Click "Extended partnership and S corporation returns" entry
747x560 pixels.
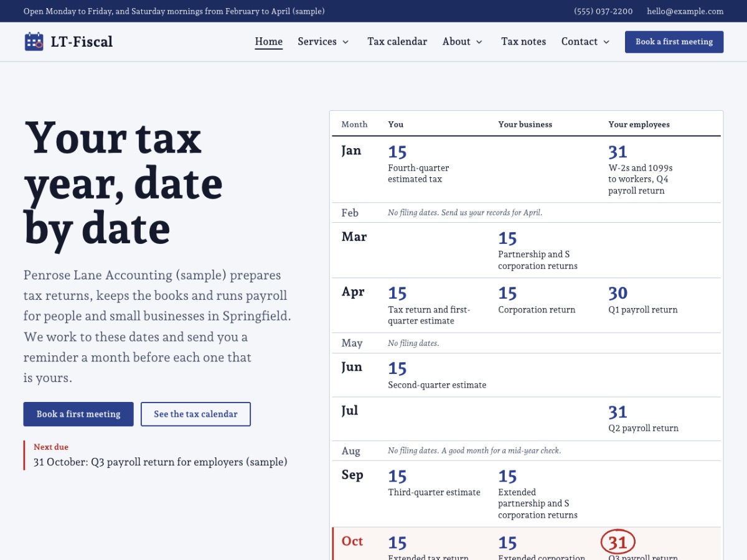[538, 503]
